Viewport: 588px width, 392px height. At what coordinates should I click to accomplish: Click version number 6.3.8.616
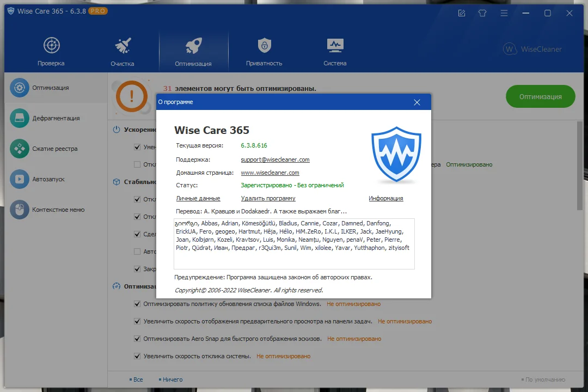[254, 145]
